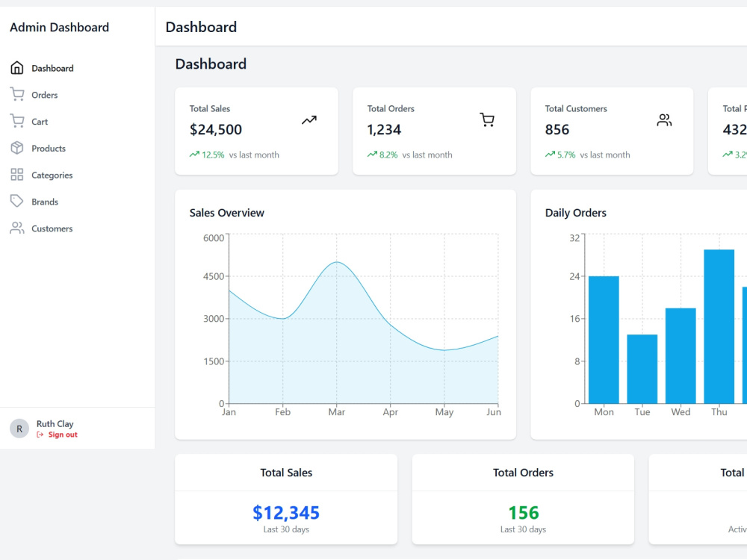Click the Feb label on chart axis
Image resolution: width=747 pixels, height=560 pixels.
pyautogui.click(x=282, y=412)
